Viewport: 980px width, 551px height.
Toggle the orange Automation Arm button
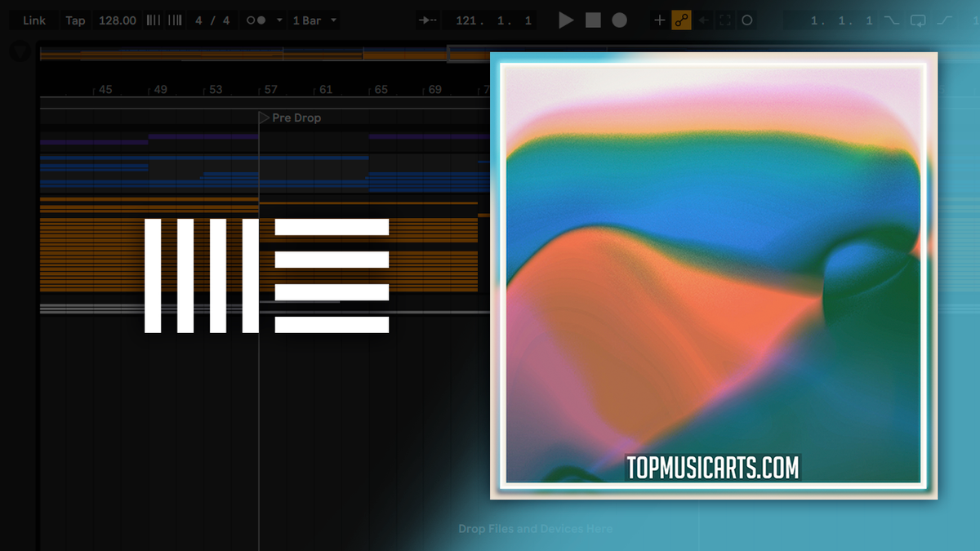681,20
